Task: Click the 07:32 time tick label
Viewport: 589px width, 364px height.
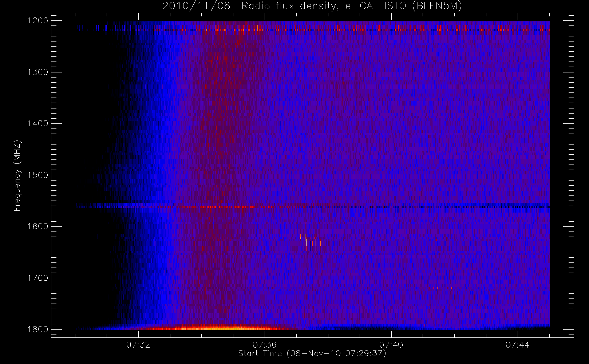Action: coord(138,345)
